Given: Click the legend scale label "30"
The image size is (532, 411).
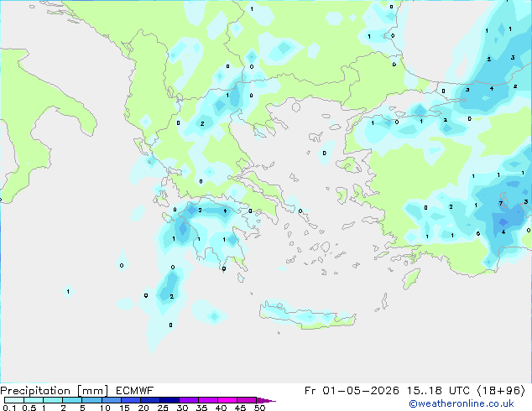Looking at the screenshot, I should 182,408.
